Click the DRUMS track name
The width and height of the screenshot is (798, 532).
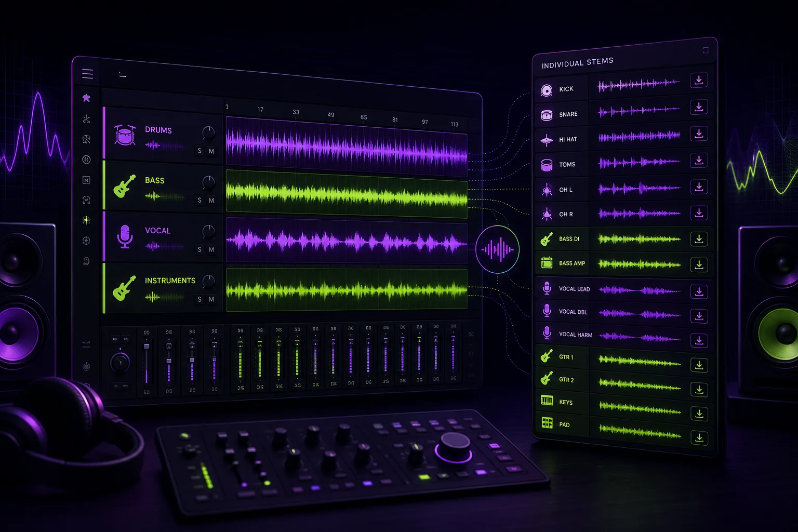(158, 130)
